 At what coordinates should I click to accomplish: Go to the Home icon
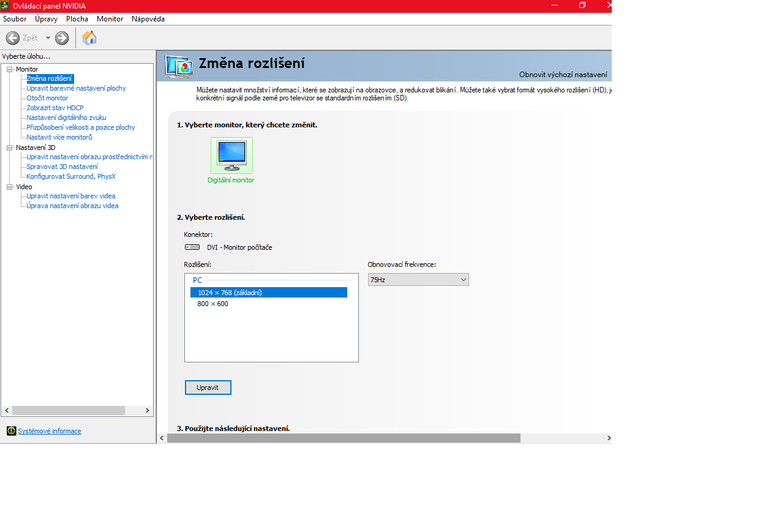89,38
